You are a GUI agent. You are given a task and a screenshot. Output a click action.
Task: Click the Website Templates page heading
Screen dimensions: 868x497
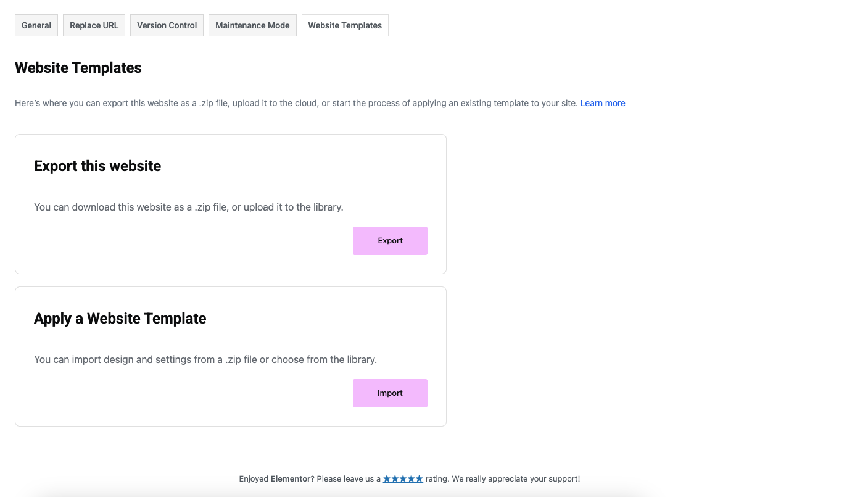tap(78, 68)
